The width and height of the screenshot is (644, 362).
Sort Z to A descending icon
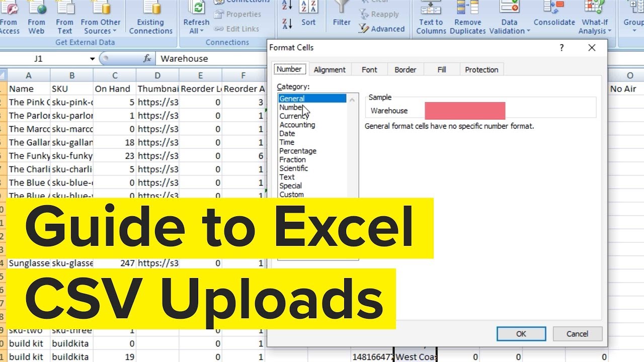pyautogui.click(x=287, y=23)
